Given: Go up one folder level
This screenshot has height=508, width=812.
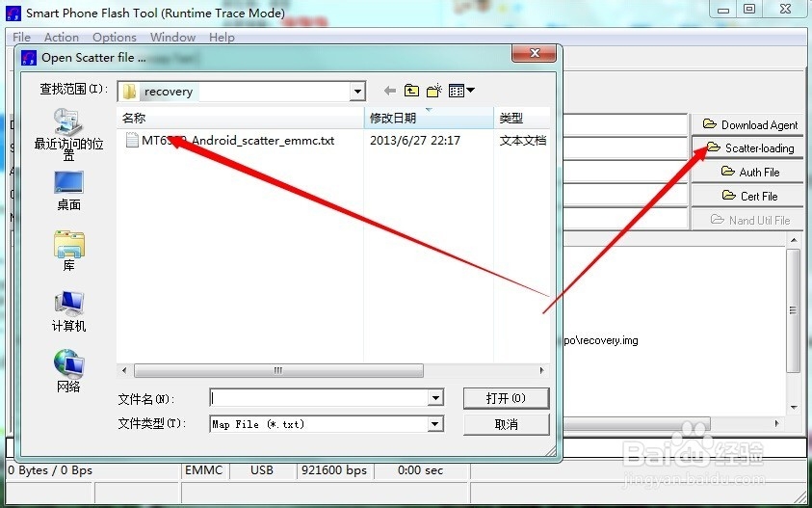Looking at the screenshot, I should (411, 91).
